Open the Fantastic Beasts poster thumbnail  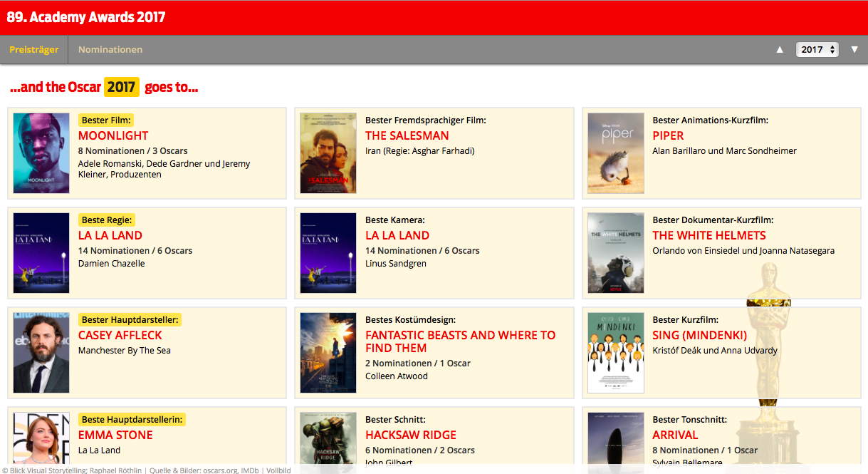[x=328, y=353]
